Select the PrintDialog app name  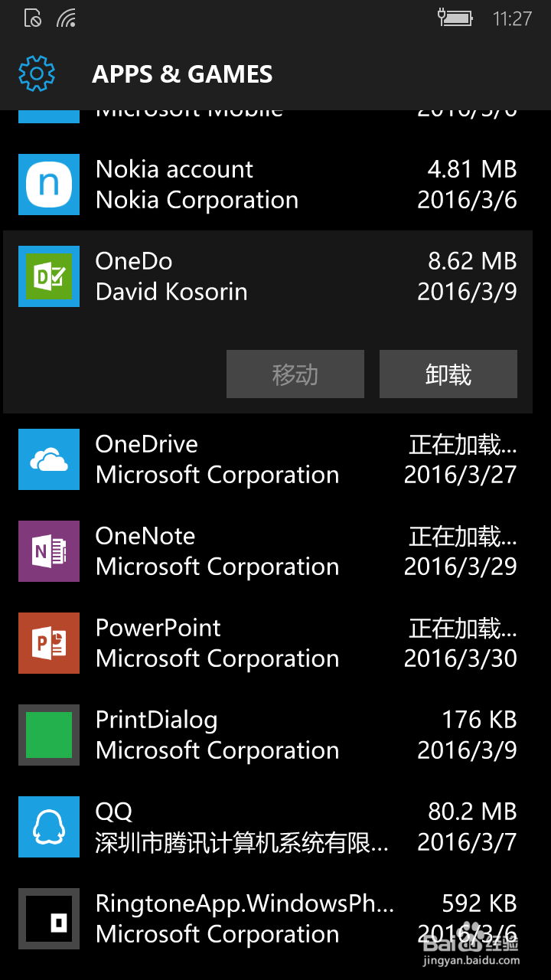coord(157,720)
